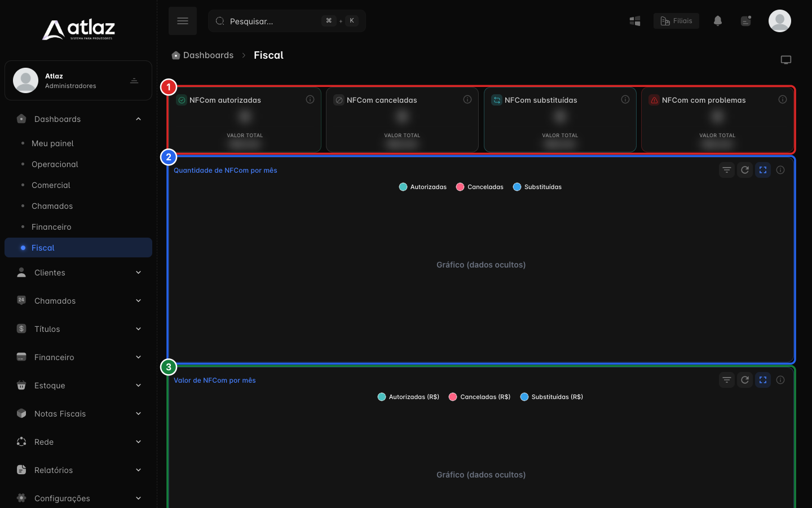This screenshot has height=508, width=812.
Task: Show info for Valor de NFCom por mês
Action: [780, 380]
